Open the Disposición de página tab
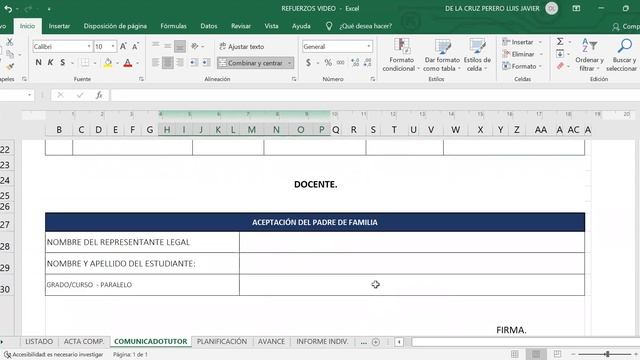Screen dimensions: 640x360 115,26
